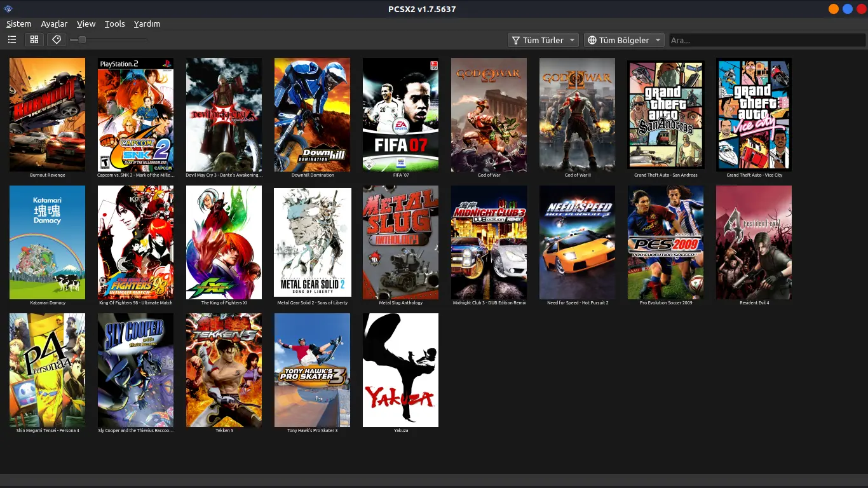Select the Capcom vs. SNK 2 cover
The image size is (868, 488).
(x=135, y=114)
